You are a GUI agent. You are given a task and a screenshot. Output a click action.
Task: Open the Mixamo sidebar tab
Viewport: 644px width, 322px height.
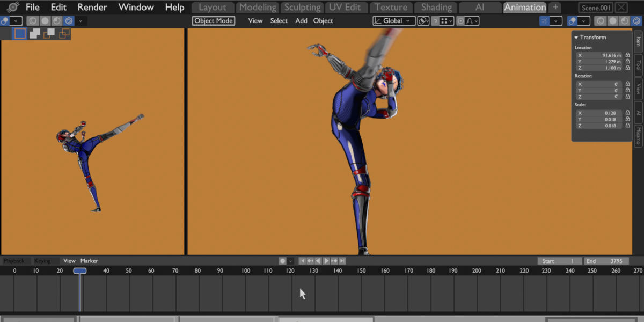pyautogui.click(x=638, y=136)
